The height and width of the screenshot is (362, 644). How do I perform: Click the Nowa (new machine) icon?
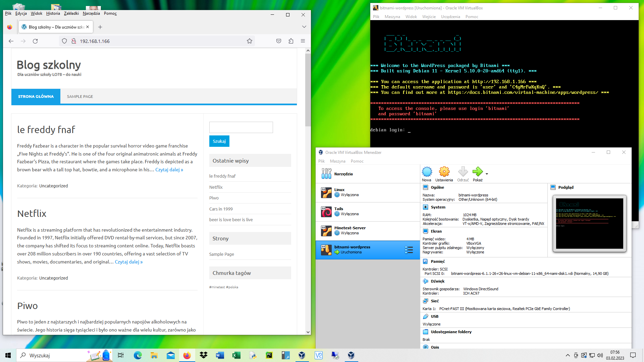click(427, 172)
